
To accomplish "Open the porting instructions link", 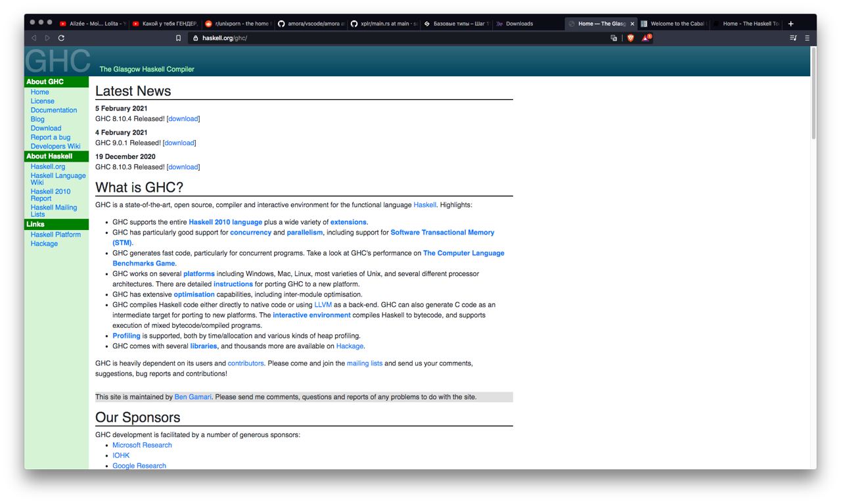I will [x=233, y=285].
